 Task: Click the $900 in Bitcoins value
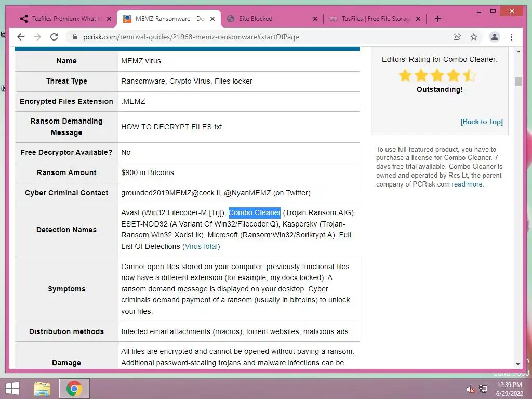(148, 172)
